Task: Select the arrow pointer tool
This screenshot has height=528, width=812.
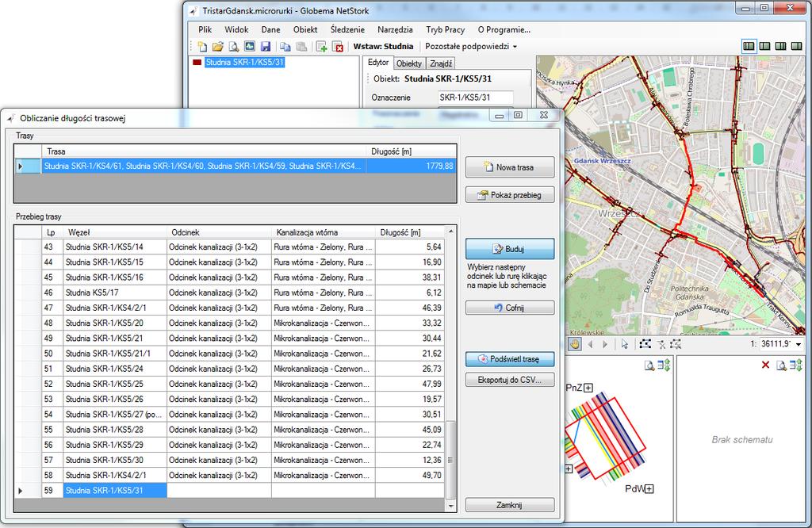Action: point(625,344)
